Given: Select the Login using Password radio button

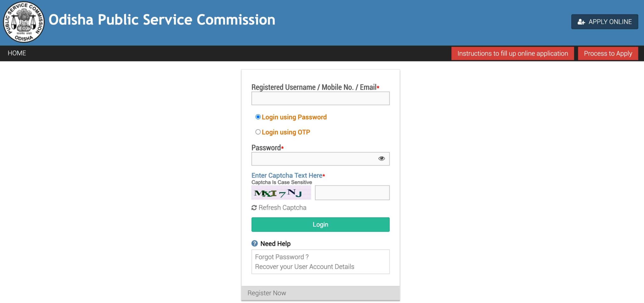Looking at the screenshot, I should pos(258,117).
